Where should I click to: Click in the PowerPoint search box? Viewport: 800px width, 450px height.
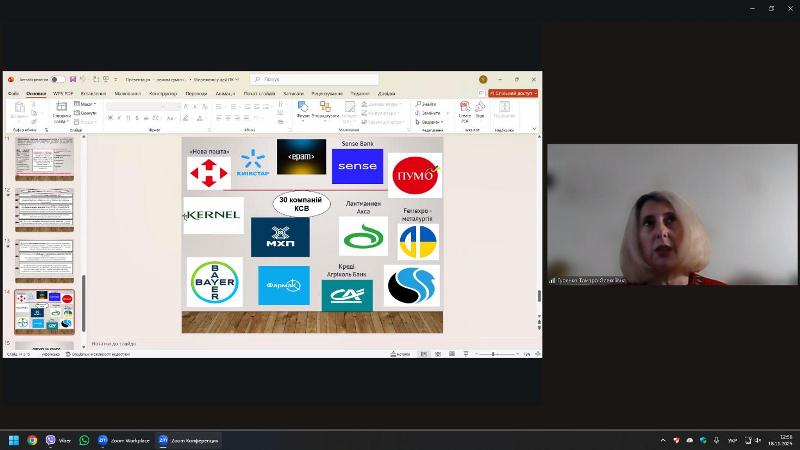click(x=314, y=80)
